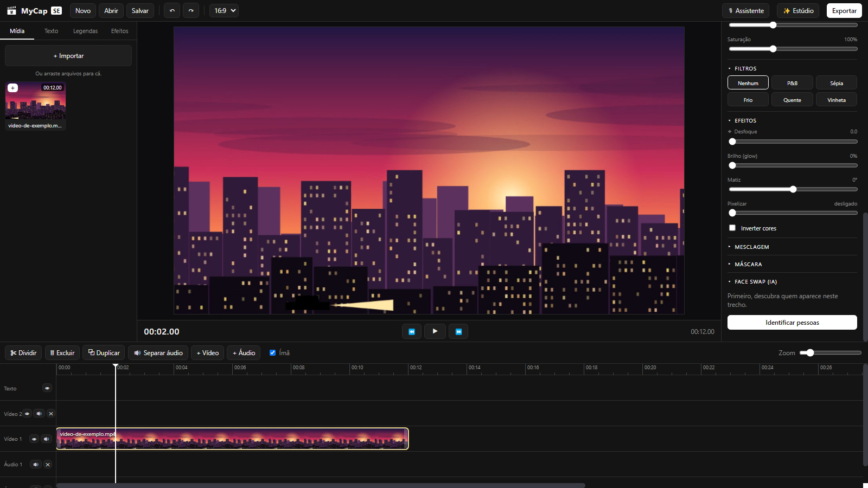Switch to the Legendas tab
The height and width of the screenshot is (488, 868).
[86, 31]
